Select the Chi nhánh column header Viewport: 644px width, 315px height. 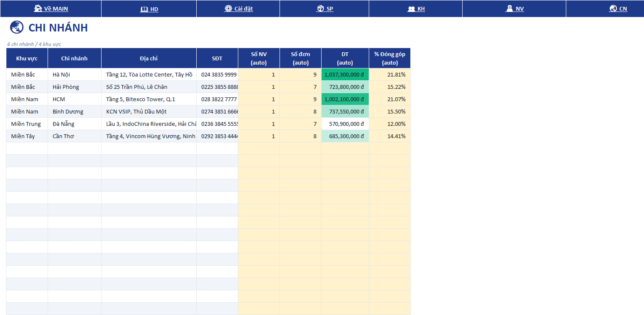coord(74,58)
